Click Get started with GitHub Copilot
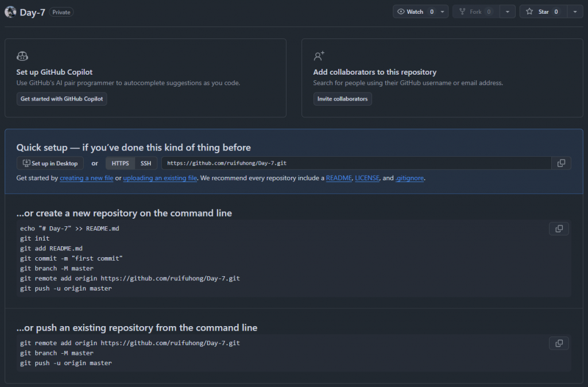 (x=61, y=99)
